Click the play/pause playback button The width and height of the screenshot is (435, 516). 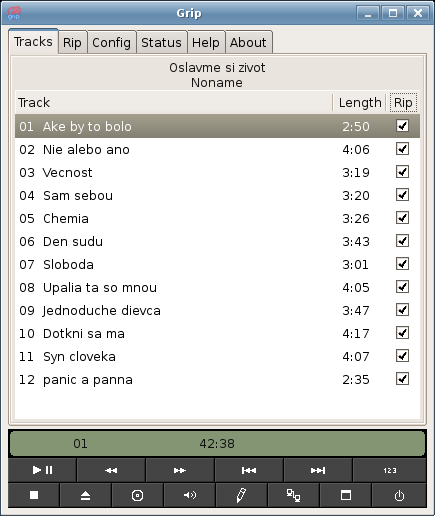43,470
